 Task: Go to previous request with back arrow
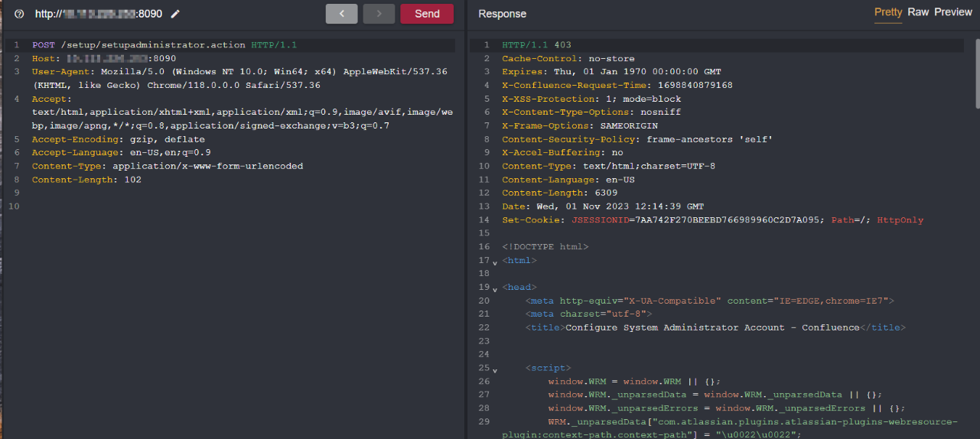(x=341, y=14)
